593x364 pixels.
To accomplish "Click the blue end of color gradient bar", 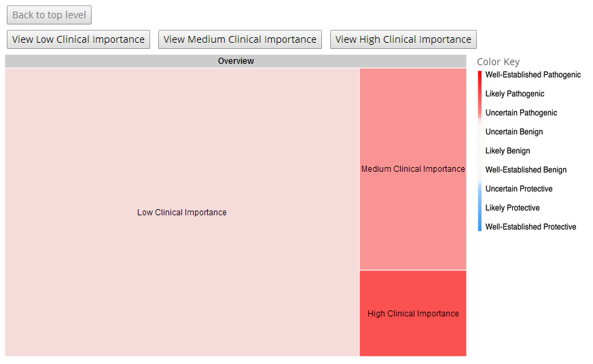I will (x=480, y=227).
